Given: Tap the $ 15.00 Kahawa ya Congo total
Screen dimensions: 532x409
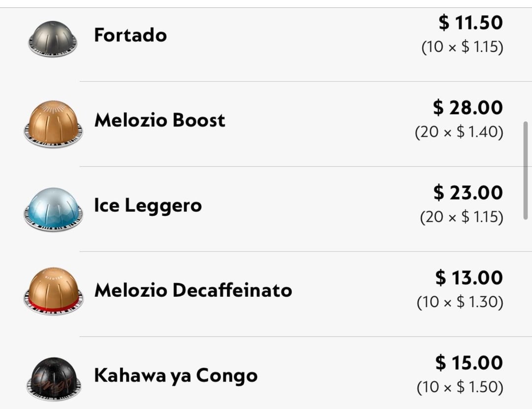Looking at the screenshot, I should pos(468,363).
